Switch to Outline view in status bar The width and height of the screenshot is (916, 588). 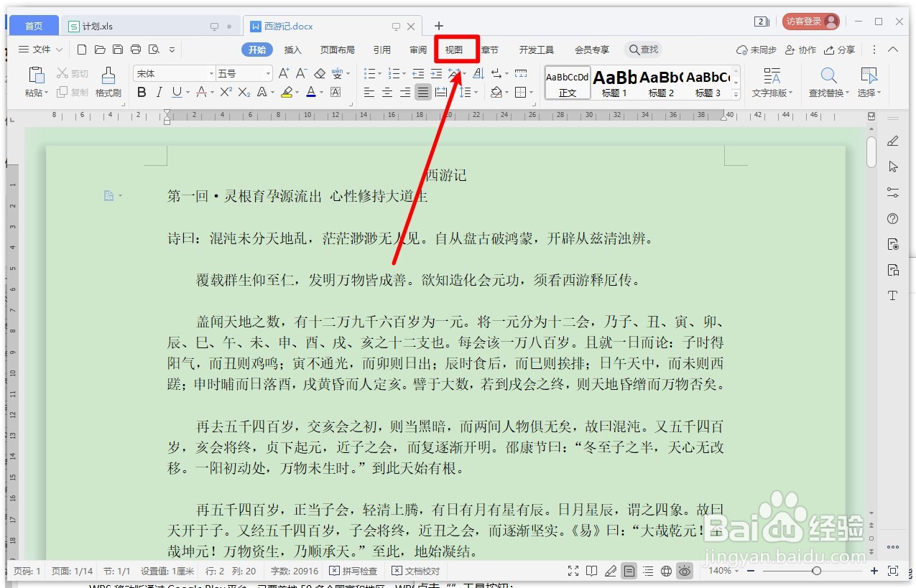647,571
